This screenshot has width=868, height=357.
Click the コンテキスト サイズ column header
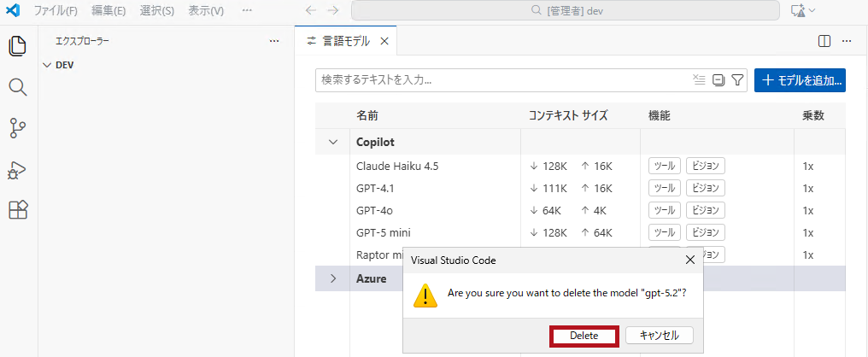(568, 115)
